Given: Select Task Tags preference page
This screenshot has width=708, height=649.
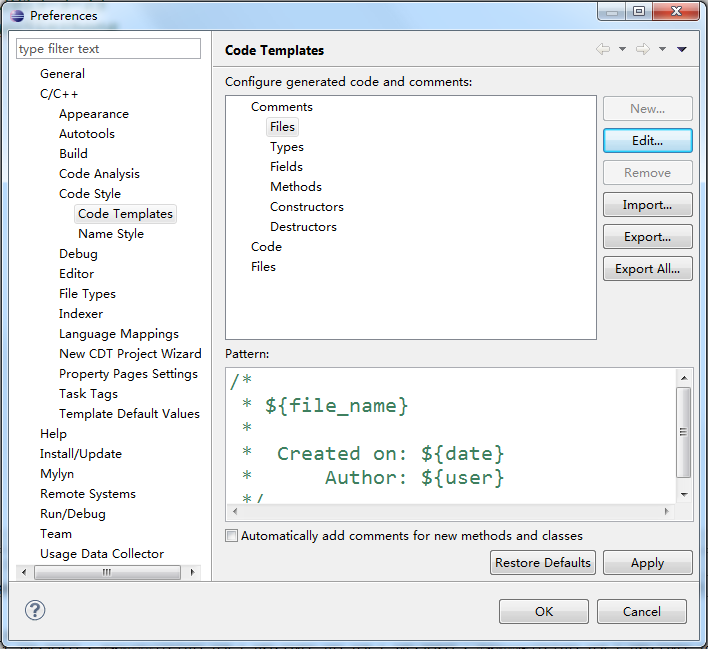Looking at the screenshot, I should coord(88,394).
